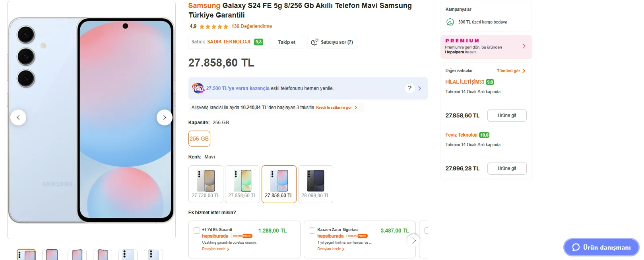Open Kredi fırsatlarını gör details
This screenshot has width=644, height=260.
pyautogui.click(x=336, y=108)
